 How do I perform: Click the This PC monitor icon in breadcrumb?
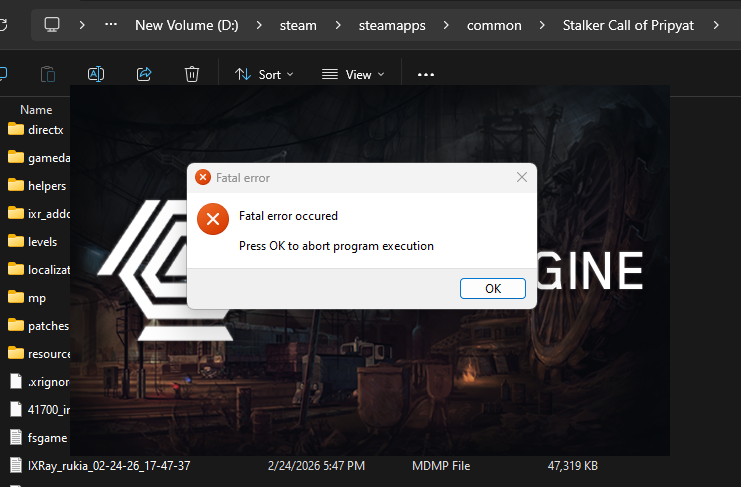52,25
